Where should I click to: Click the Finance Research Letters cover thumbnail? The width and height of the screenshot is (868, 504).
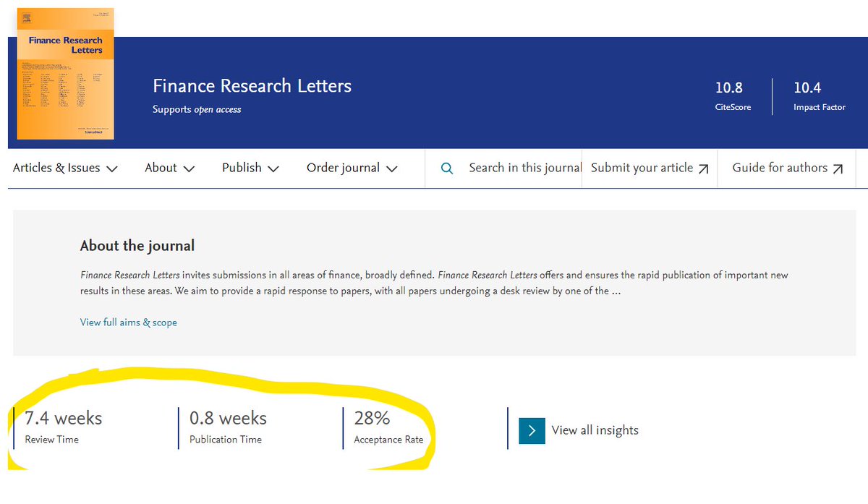pos(65,74)
